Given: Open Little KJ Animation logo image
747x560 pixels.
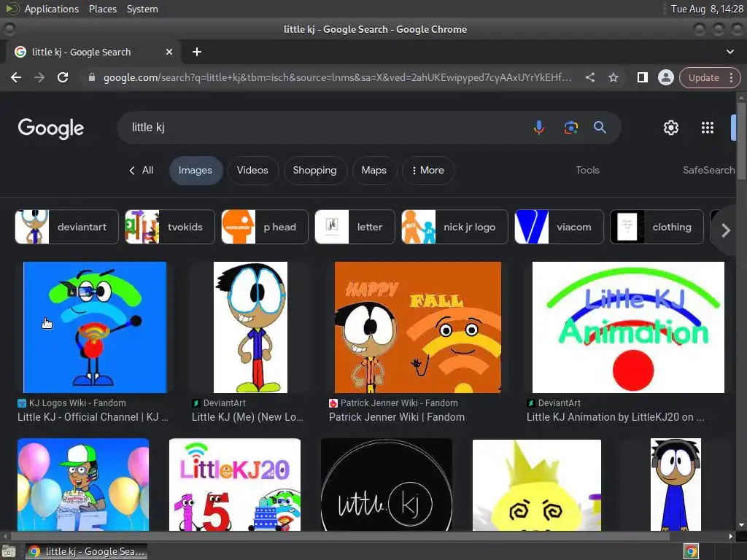Looking at the screenshot, I should pos(628,327).
